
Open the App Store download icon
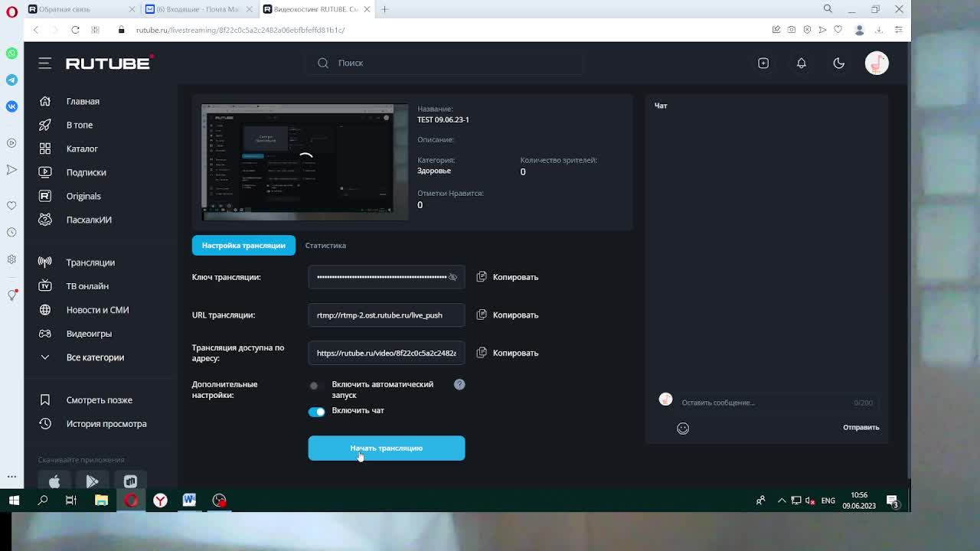pyautogui.click(x=54, y=481)
